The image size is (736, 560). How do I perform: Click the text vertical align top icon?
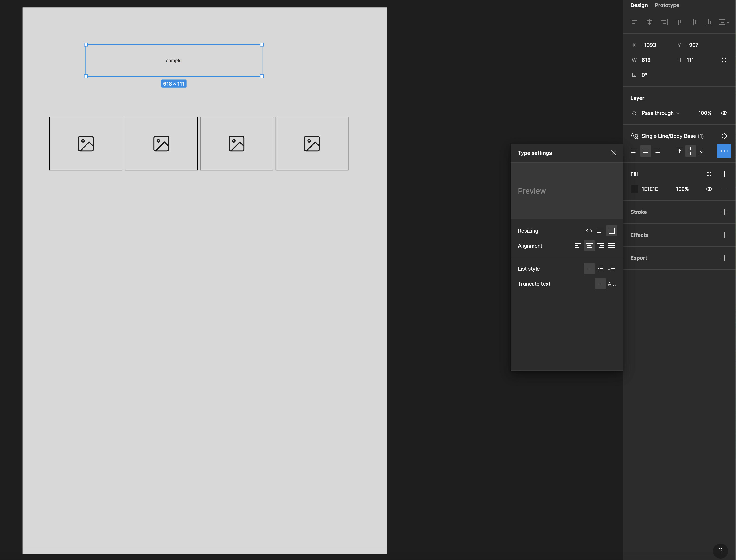[679, 151]
